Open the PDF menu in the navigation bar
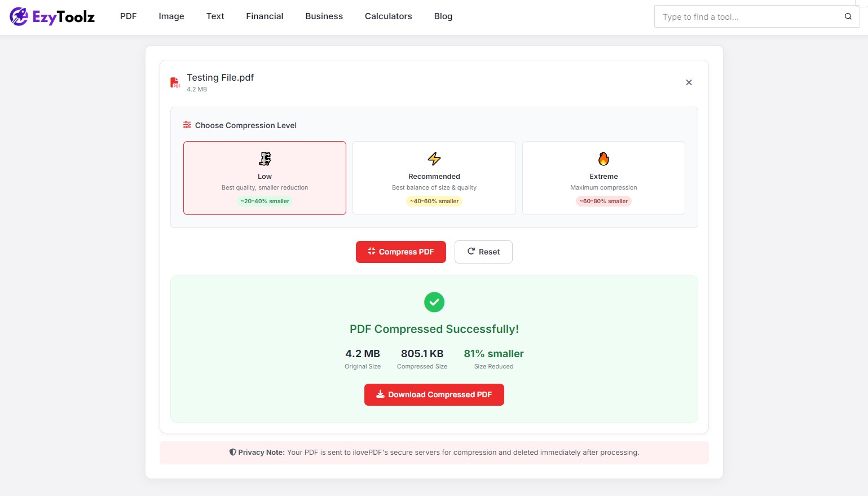The width and height of the screenshot is (868, 496). tap(128, 16)
